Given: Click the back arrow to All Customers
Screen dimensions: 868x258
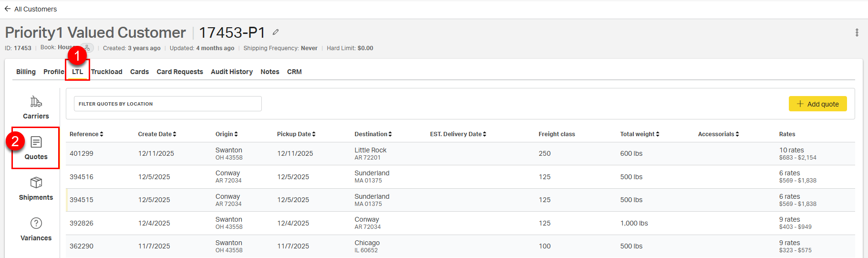Looking at the screenshot, I should pos(8,9).
